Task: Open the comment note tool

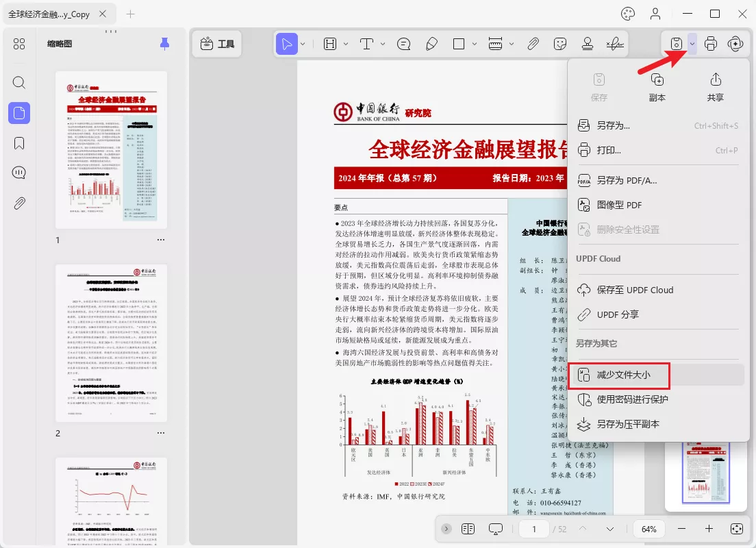Action: [404, 44]
